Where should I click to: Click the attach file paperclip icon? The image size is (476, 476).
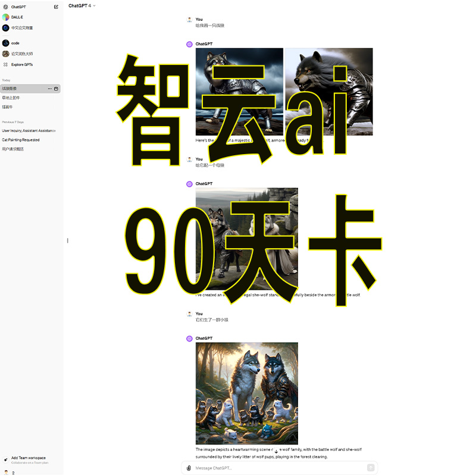point(189,468)
